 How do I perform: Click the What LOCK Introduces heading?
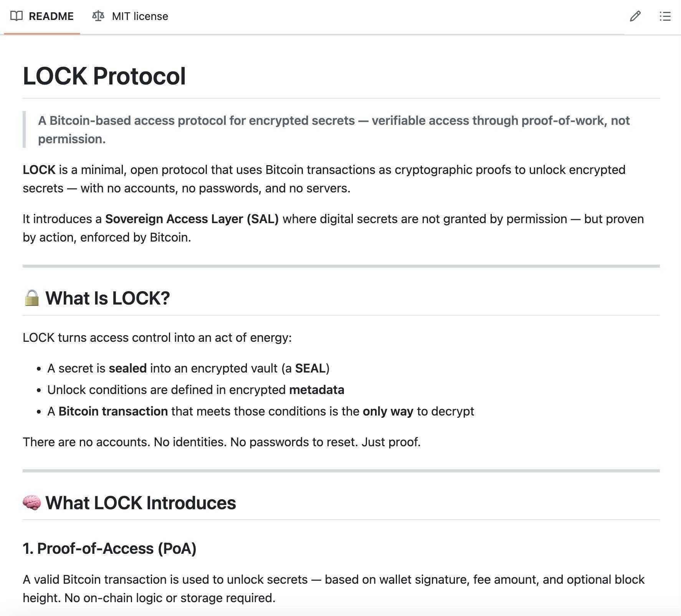(x=140, y=503)
